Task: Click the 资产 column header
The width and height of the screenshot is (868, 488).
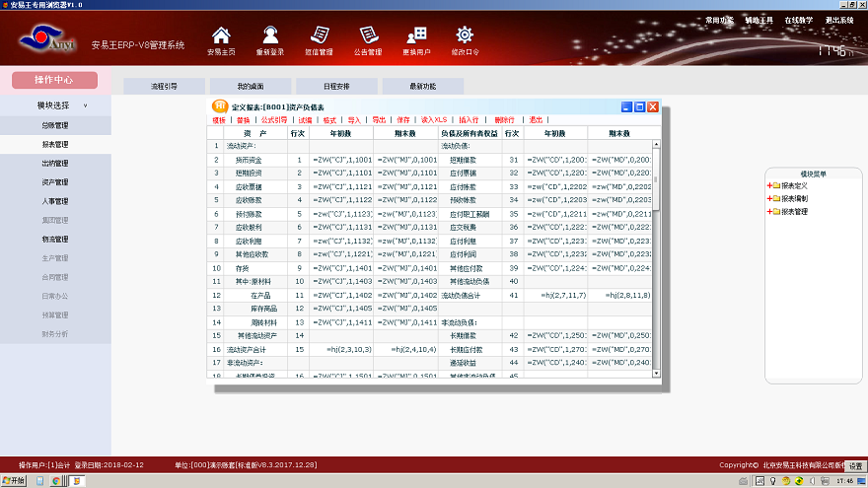Action: click(255, 133)
